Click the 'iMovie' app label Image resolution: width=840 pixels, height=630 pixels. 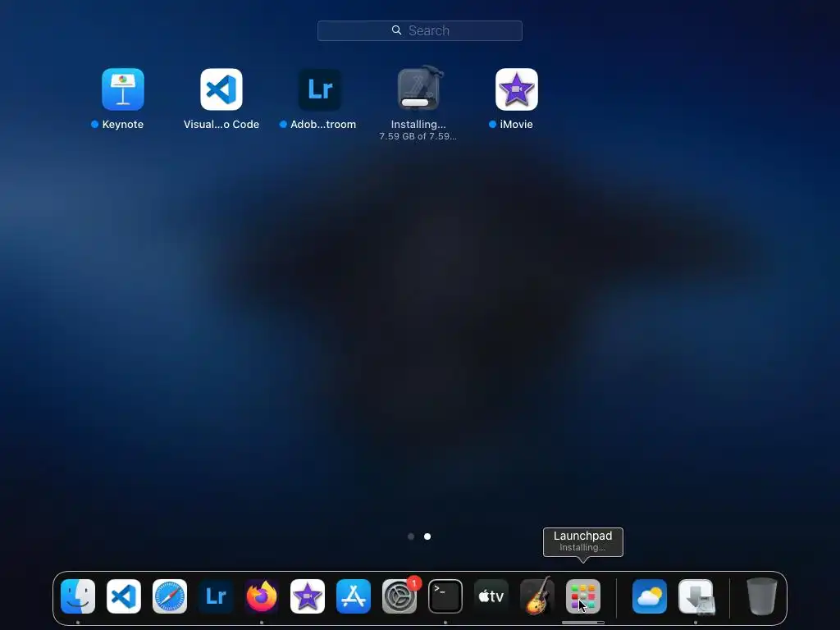coord(517,125)
